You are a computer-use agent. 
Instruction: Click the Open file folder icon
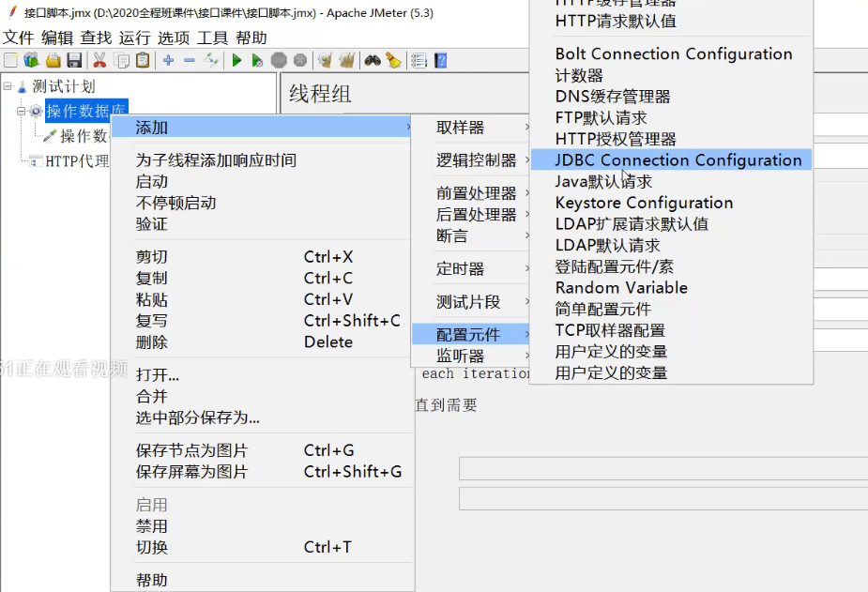point(53,60)
